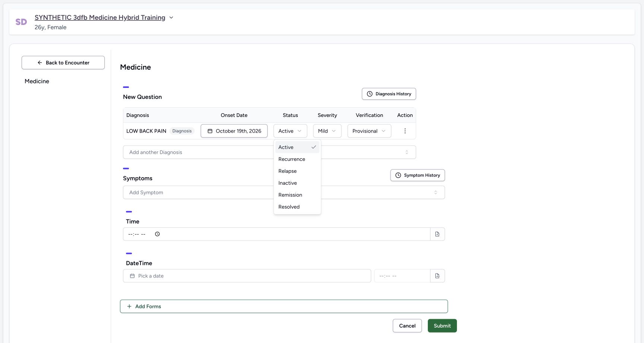Click the note icon beside Time field
644x343 pixels.
point(438,234)
